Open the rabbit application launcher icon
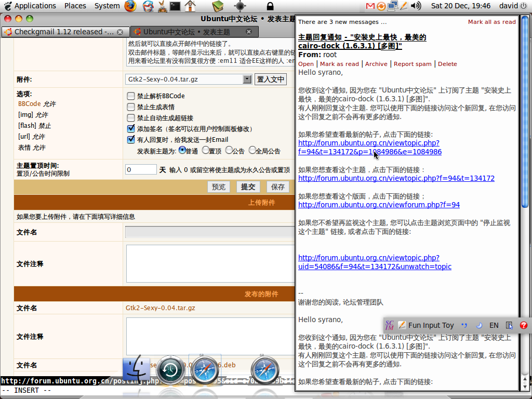The image size is (532, 399). 163,6
